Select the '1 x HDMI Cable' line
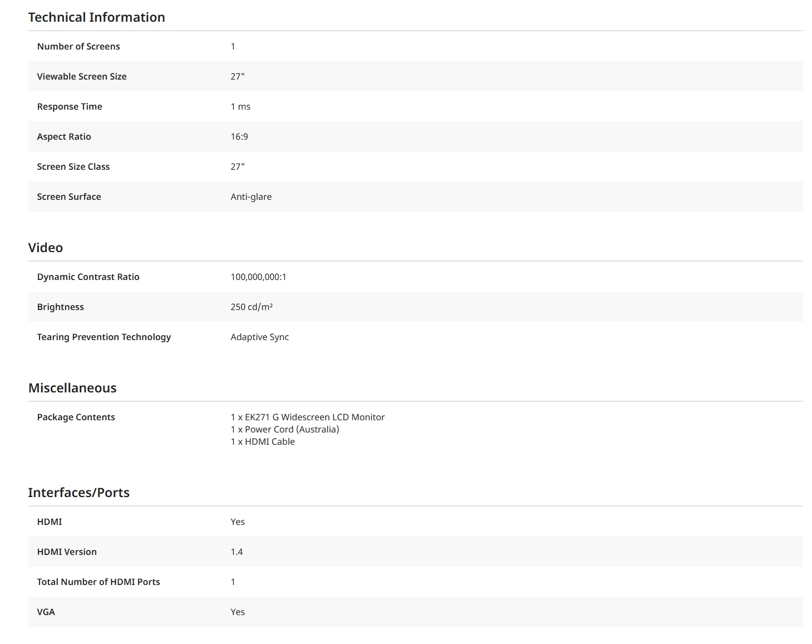Image resolution: width=812 pixels, height=644 pixels. [x=263, y=441]
